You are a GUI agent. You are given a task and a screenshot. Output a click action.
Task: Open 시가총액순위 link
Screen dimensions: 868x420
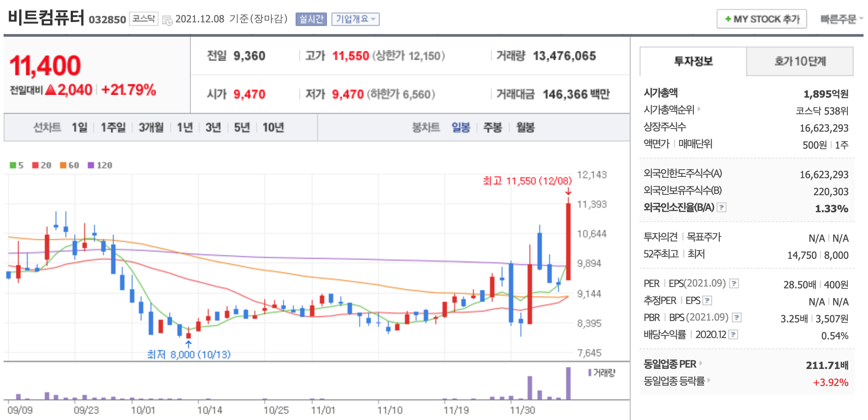tap(669, 110)
